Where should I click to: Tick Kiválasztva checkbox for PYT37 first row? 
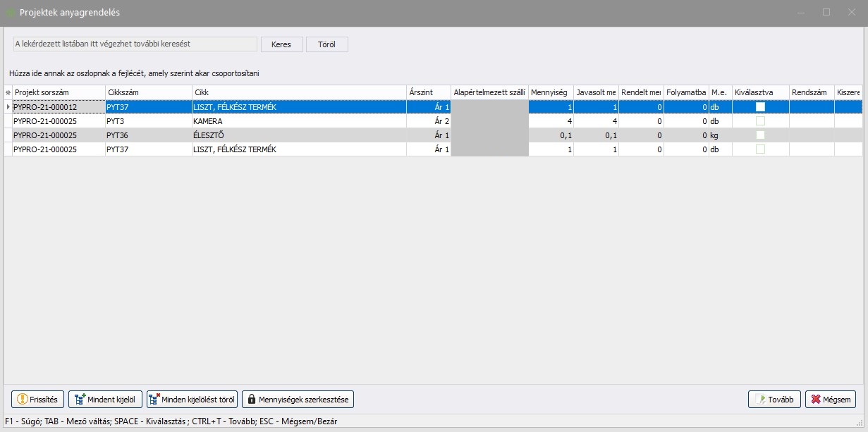(x=760, y=107)
